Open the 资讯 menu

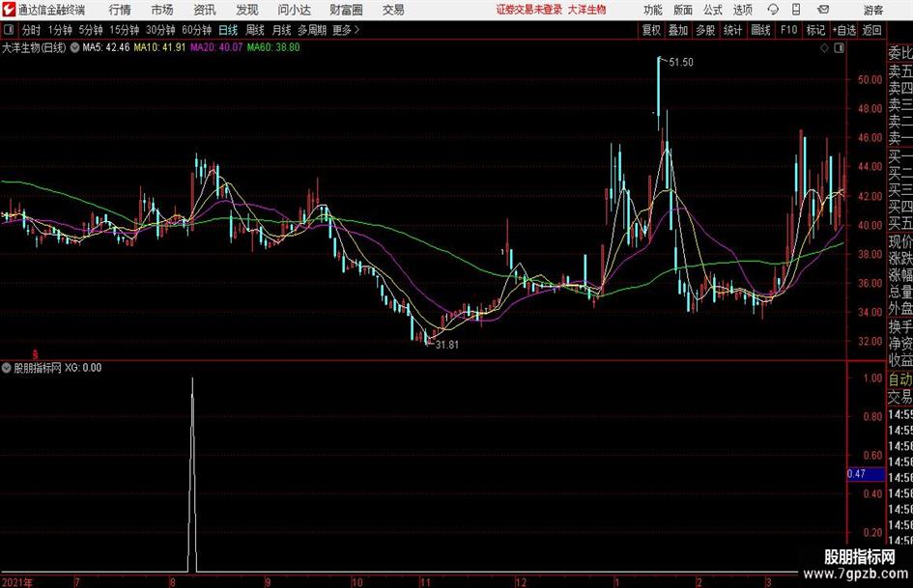pos(205,10)
